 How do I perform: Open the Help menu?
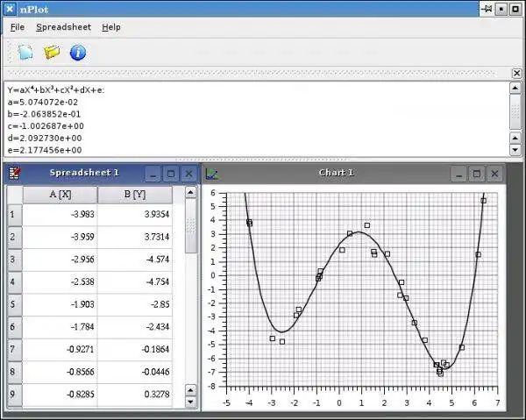[111, 27]
